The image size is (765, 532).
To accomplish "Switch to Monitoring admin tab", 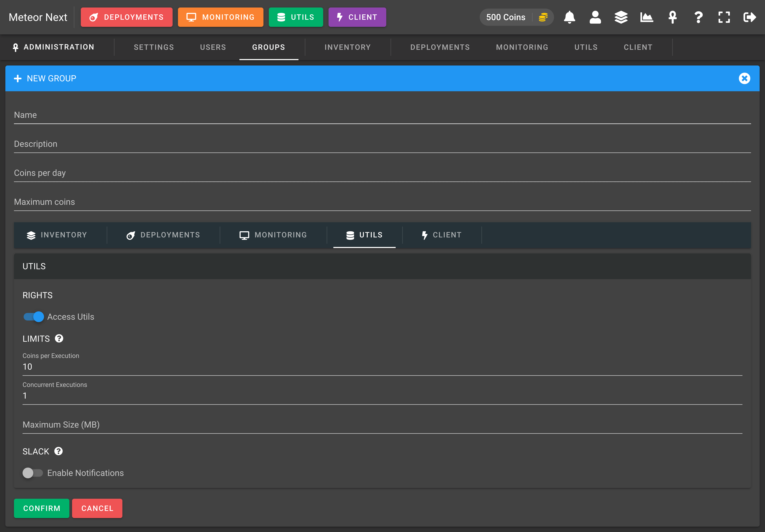I will [522, 47].
